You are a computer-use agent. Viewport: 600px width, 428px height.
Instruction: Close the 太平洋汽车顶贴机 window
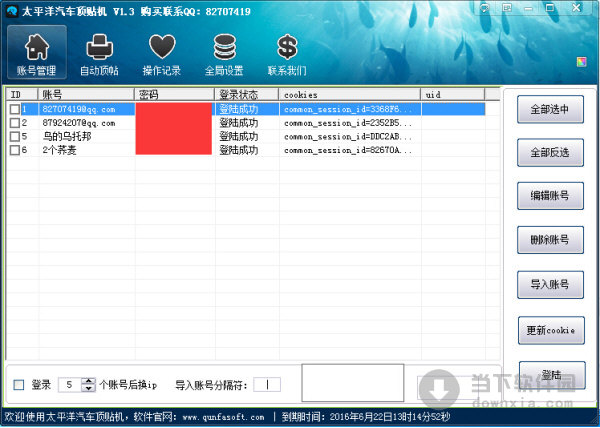[577, 8]
